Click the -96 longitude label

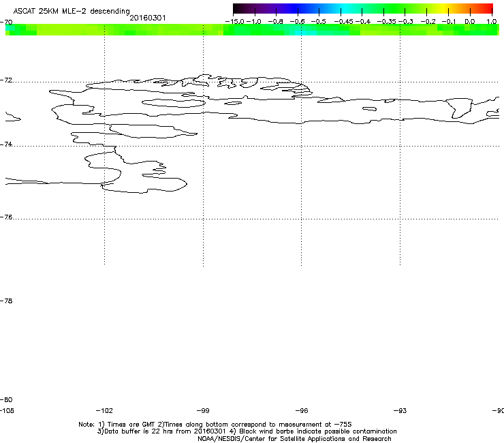coord(302,410)
